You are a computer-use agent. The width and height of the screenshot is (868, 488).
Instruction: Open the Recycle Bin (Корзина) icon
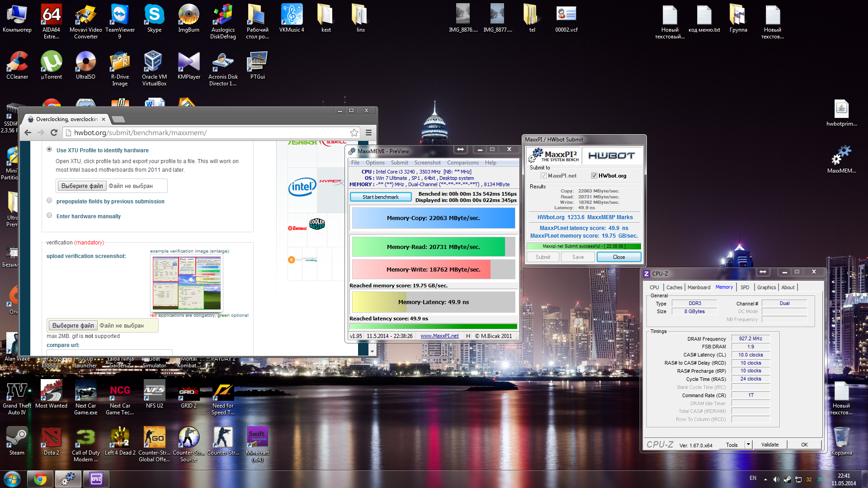point(841,441)
